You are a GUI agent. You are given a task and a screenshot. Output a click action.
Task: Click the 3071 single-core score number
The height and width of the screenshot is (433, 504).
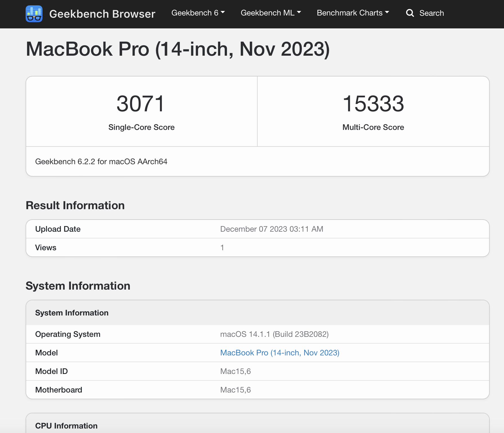141,104
